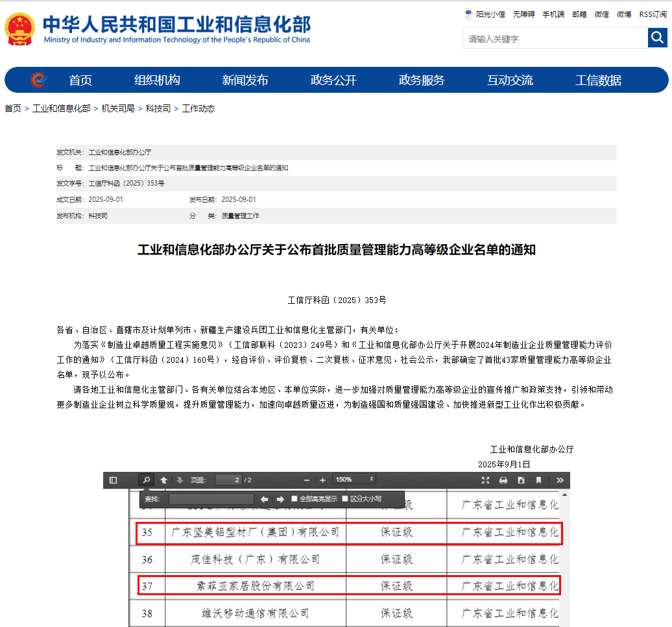This screenshot has width=672, height=627.
Task: Open the RSS订阅 link
Action: [653, 14]
